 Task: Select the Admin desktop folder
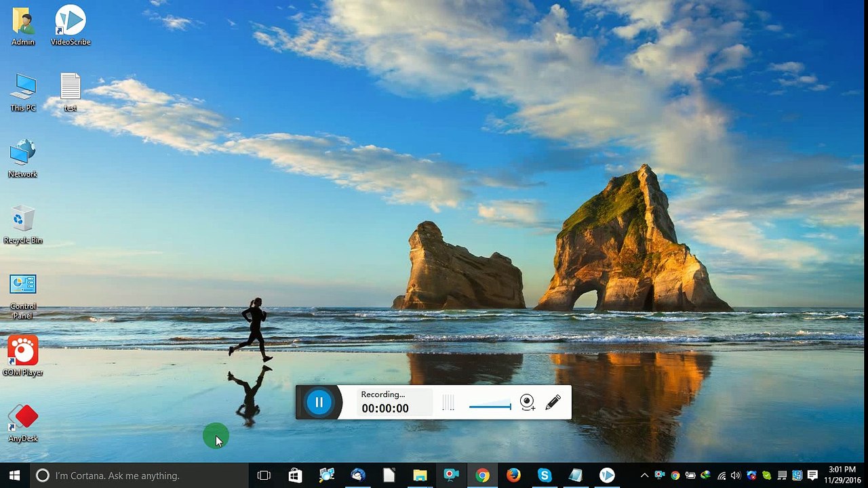click(23, 26)
